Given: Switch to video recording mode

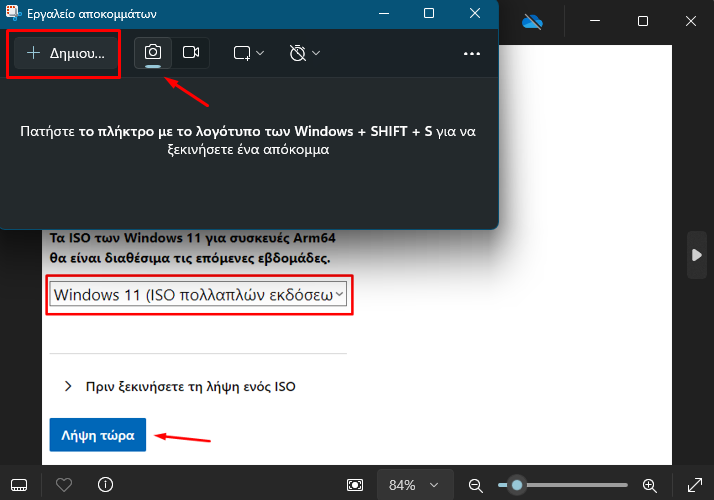Looking at the screenshot, I should (x=191, y=53).
